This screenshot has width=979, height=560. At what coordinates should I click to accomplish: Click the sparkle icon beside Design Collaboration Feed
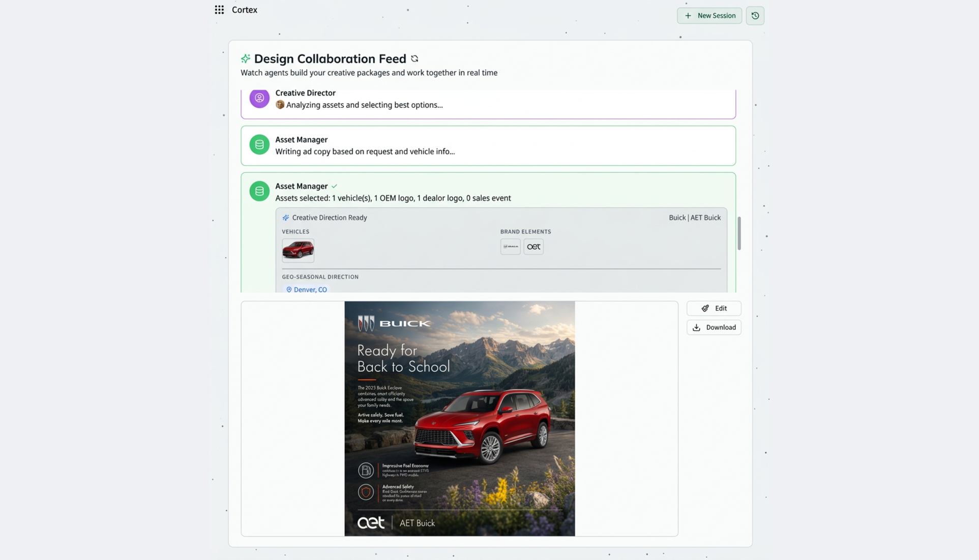click(246, 59)
